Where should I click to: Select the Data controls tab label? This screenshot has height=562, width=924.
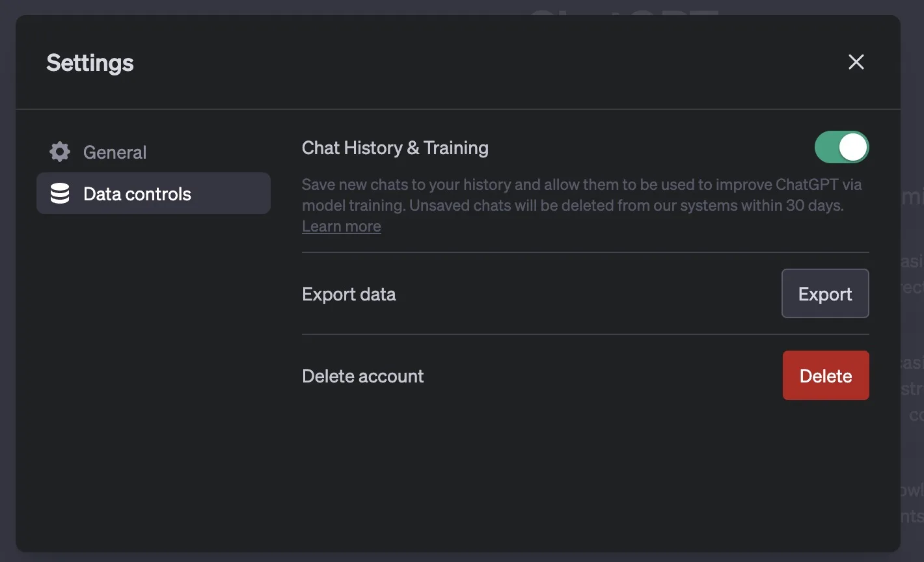pyautogui.click(x=137, y=194)
